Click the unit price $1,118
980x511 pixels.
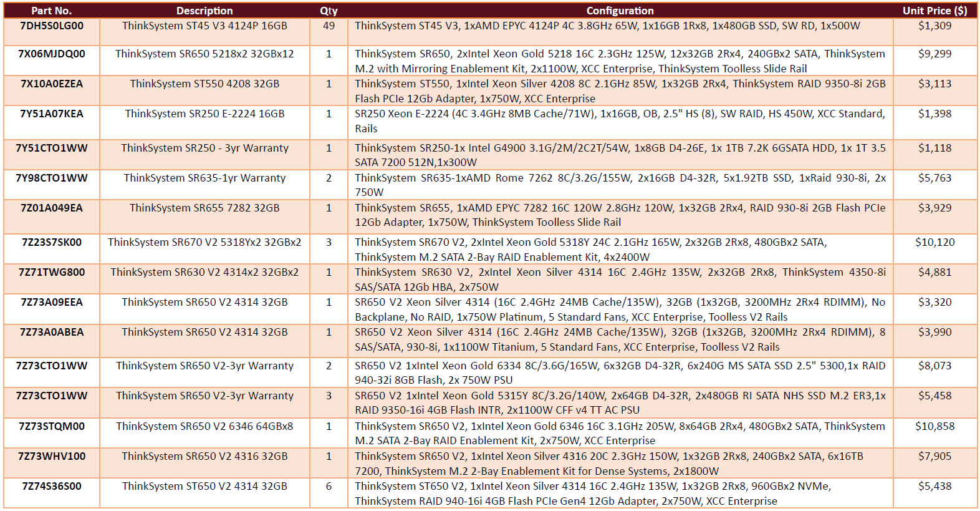pyautogui.click(x=935, y=148)
